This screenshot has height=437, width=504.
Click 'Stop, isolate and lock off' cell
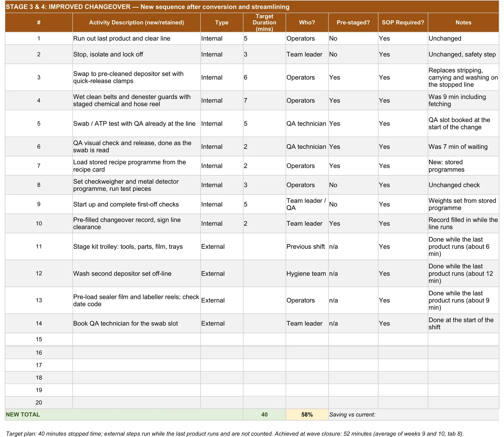[136, 54]
